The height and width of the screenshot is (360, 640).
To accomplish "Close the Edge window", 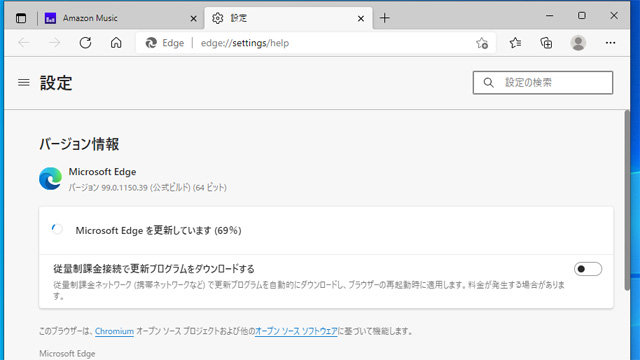I will pos(614,16).
